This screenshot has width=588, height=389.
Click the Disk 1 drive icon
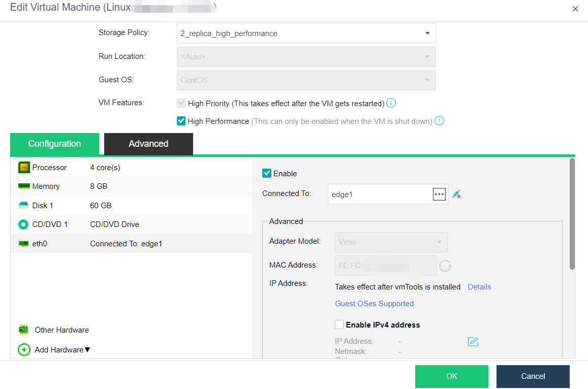tap(23, 205)
